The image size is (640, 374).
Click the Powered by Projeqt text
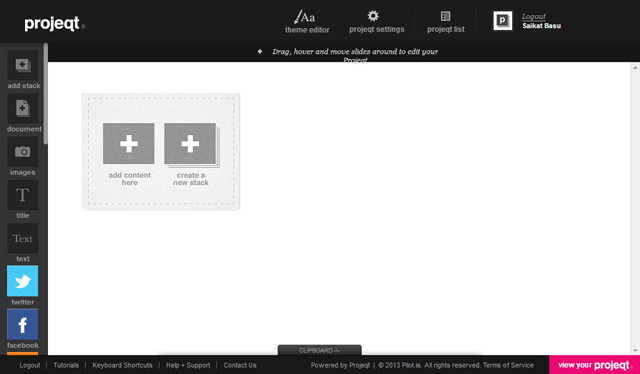(340, 365)
